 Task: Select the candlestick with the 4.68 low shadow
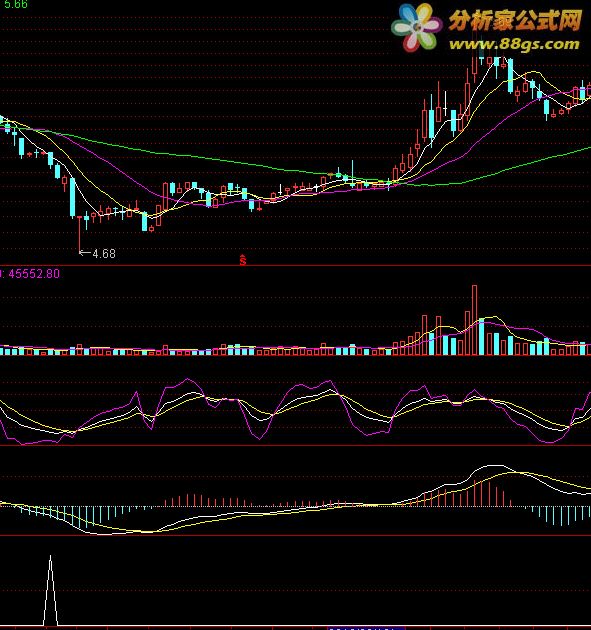pos(80,235)
